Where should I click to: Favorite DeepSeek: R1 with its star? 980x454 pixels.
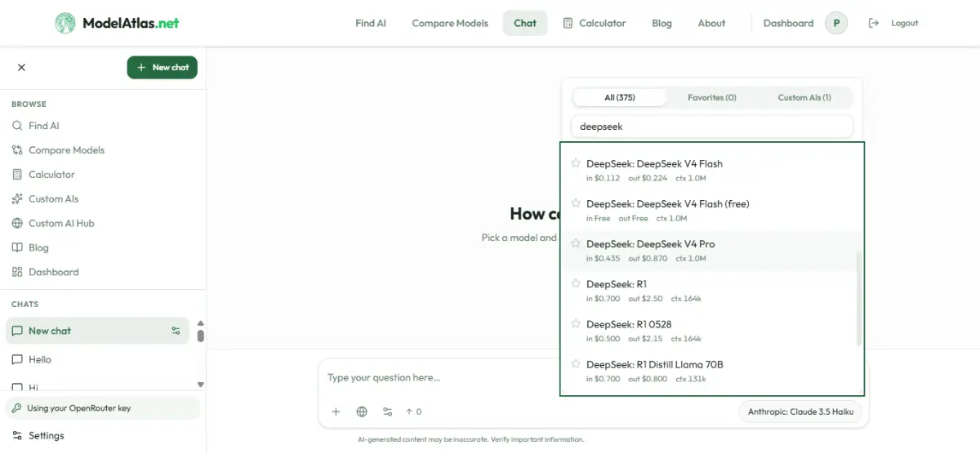tap(576, 284)
